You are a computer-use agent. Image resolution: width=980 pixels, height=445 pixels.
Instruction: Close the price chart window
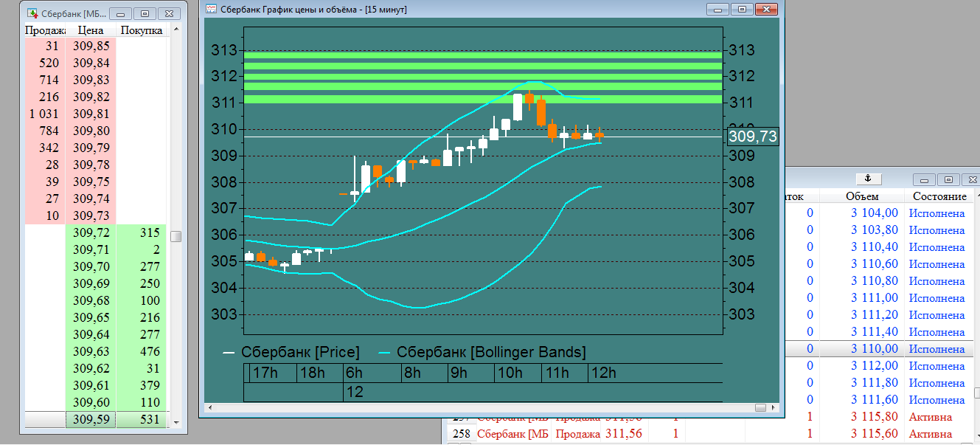click(765, 10)
